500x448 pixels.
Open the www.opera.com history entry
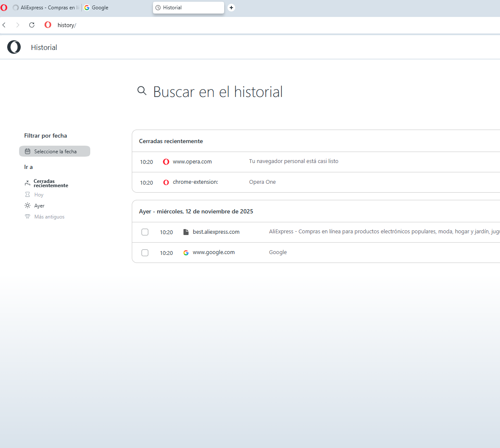pyautogui.click(x=192, y=162)
